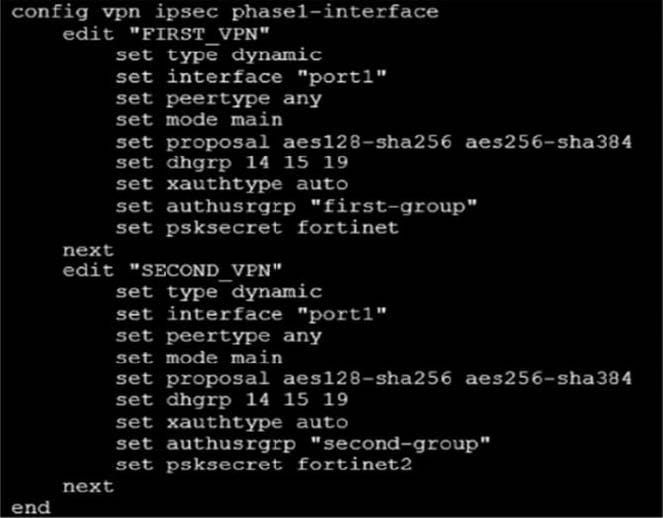Click "set xauthtype auto" under SECOND_VPN

[x=231, y=422]
